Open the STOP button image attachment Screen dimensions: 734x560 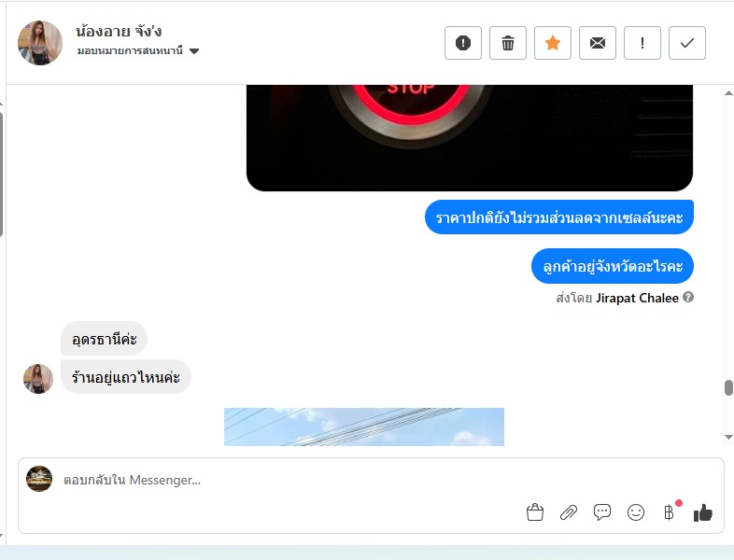point(470,137)
